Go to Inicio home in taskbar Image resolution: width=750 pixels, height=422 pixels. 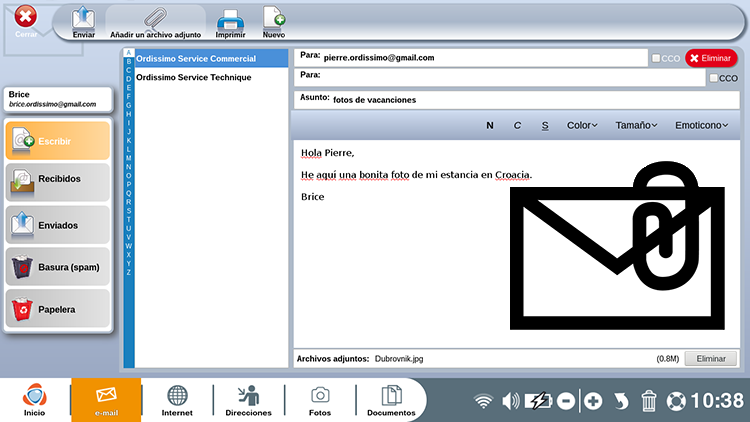[x=34, y=400]
